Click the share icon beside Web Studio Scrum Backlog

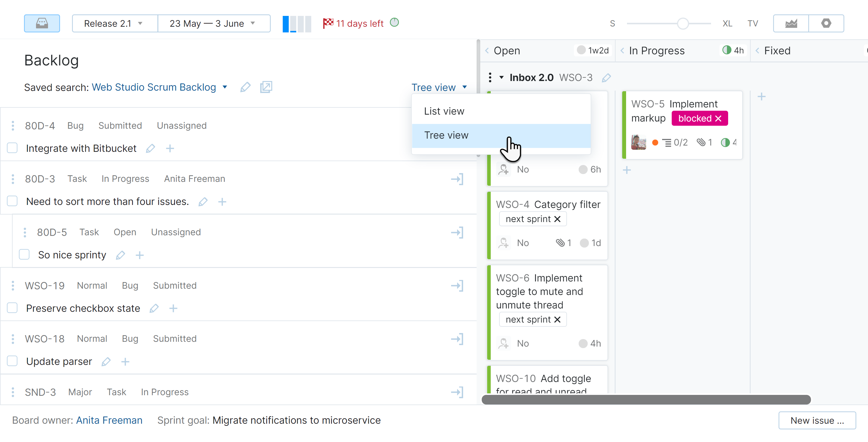click(266, 87)
